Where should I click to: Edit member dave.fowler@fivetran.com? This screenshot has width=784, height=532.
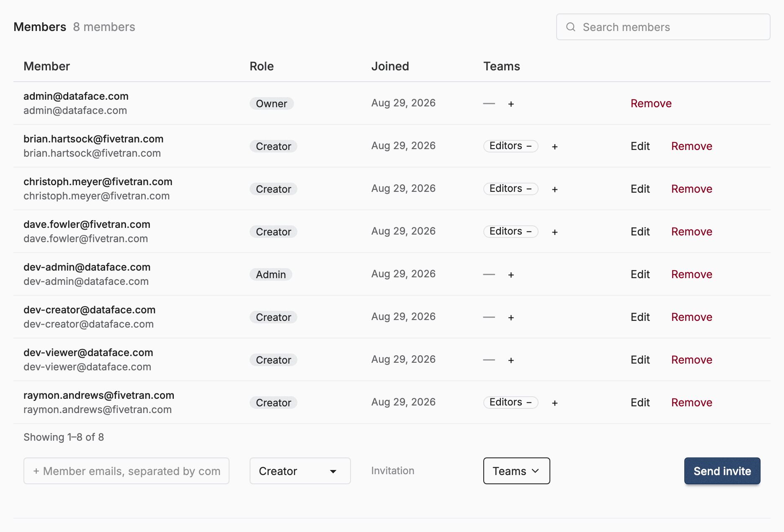click(x=640, y=232)
